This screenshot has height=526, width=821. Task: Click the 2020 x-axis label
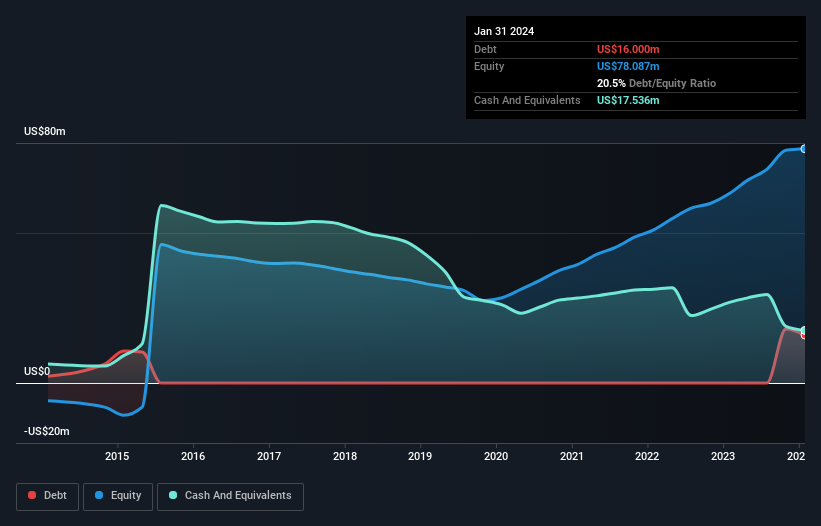pos(496,456)
